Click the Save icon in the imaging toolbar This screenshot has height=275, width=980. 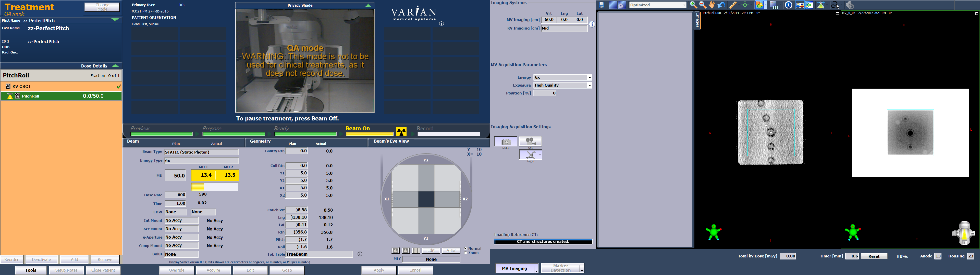[602, 5]
